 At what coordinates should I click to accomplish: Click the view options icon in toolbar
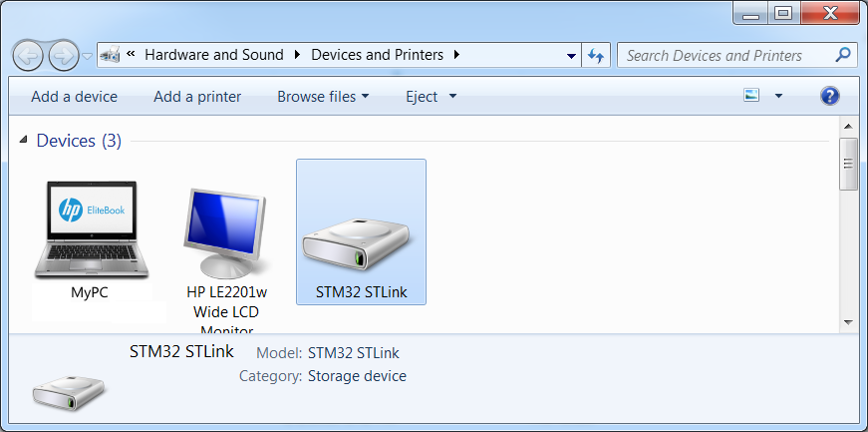point(751,97)
